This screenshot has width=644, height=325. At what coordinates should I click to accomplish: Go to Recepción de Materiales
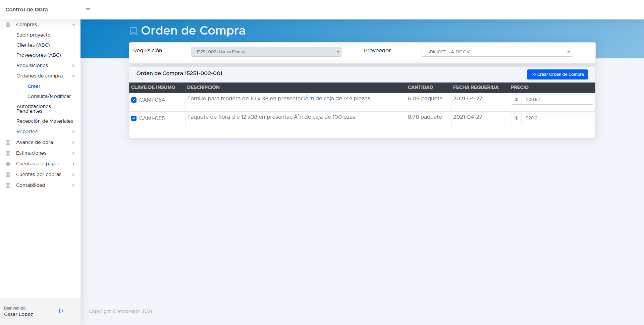pos(45,121)
